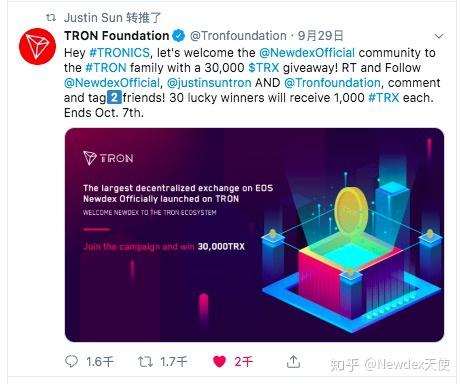This screenshot has width=461, height=384.
Task: Open the @justinsuntron mention link
Action: (x=209, y=83)
